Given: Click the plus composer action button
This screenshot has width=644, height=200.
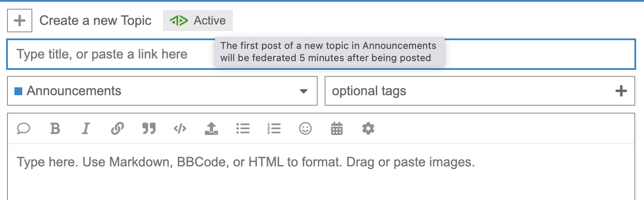Looking at the screenshot, I should click(20, 21).
